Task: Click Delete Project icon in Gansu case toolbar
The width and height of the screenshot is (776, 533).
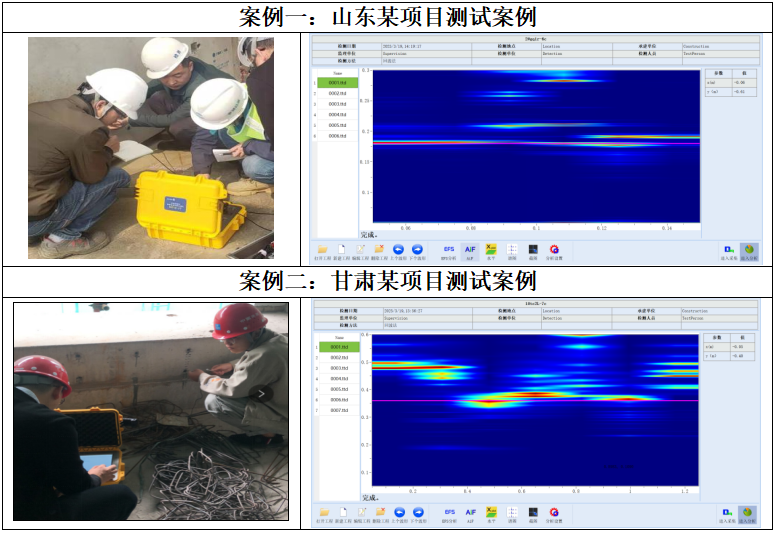Action: (x=379, y=513)
